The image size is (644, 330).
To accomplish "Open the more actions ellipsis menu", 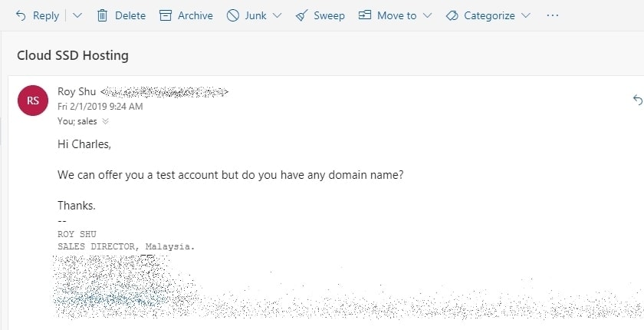I will 553,15.
